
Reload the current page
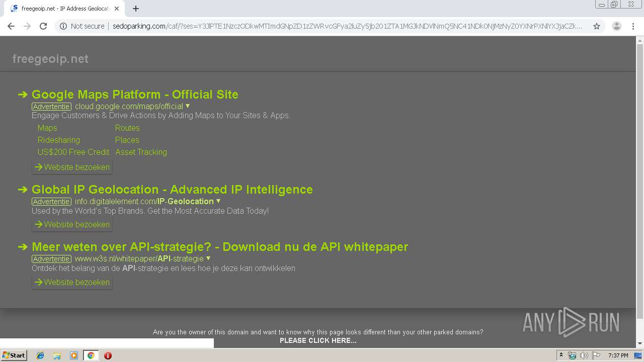click(x=43, y=26)
